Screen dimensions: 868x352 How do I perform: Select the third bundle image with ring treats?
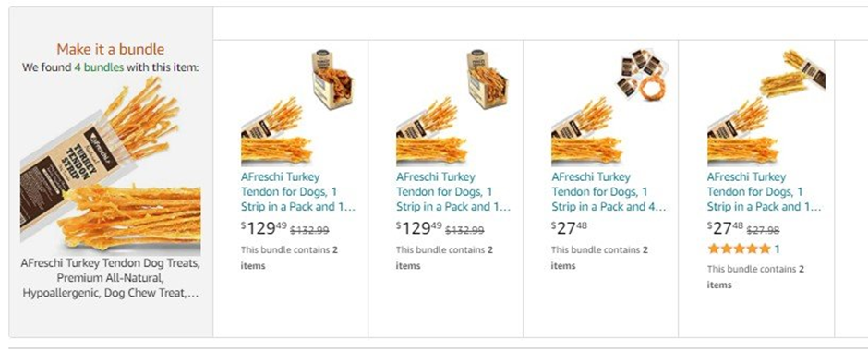tap(609, 107)
